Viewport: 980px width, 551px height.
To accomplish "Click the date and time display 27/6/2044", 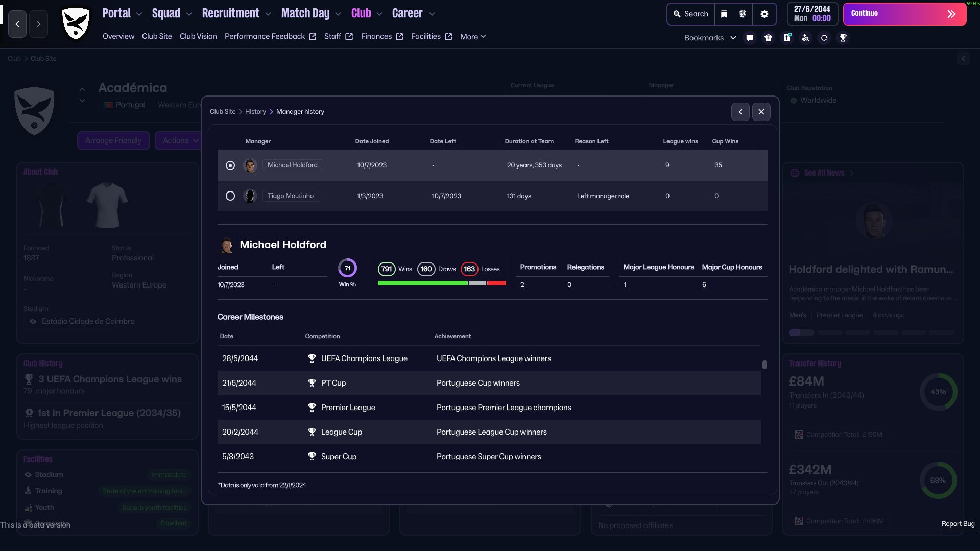I will click(x=812, y=14).
